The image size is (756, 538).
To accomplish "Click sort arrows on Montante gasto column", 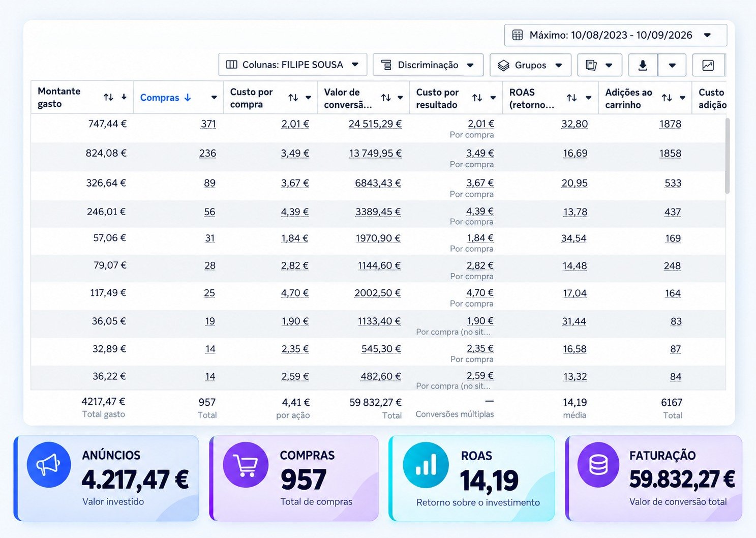I will (x=108, y=97).
